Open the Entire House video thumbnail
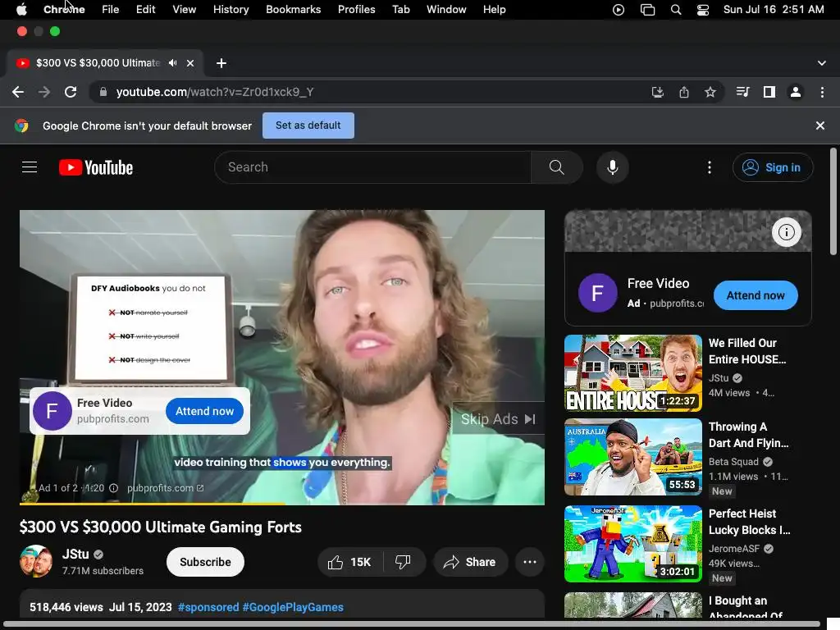840x630 pixels. (633, 373)
